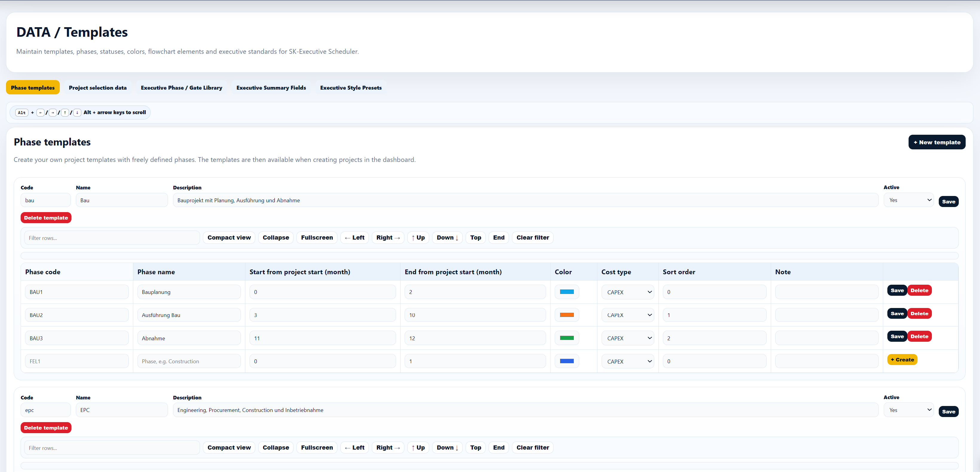Click Sort order field of BAU1 row

click(715, 292)
